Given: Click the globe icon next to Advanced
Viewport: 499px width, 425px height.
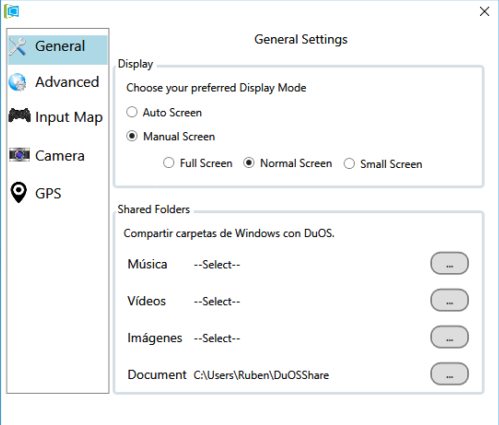Looking at the screenshot, I should pos(17,82).
